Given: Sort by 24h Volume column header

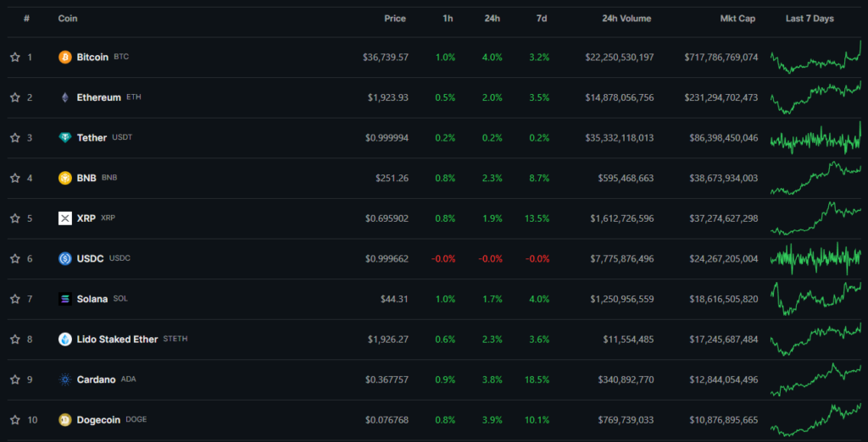Looking at the screenshot, I should pos(627,19).
